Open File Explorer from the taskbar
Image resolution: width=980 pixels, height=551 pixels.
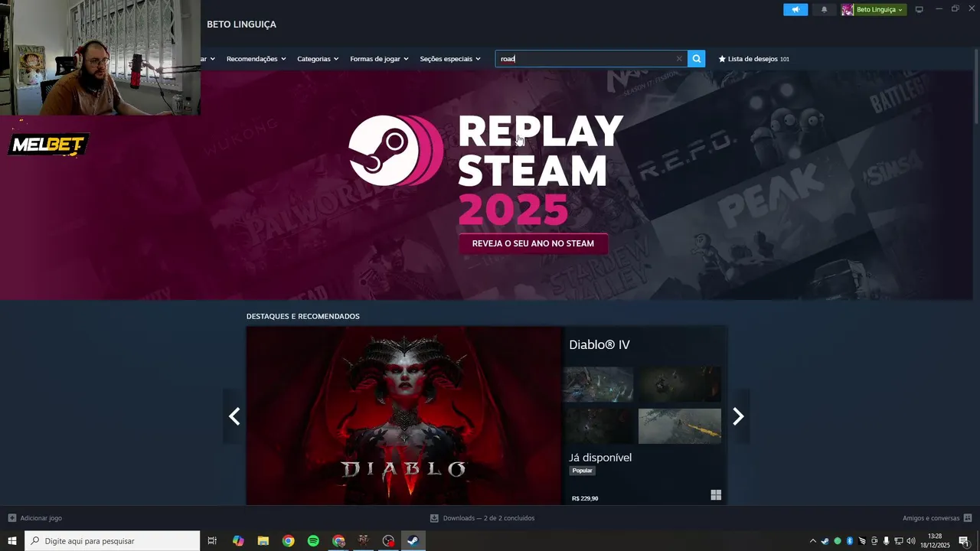pos(263,541)
